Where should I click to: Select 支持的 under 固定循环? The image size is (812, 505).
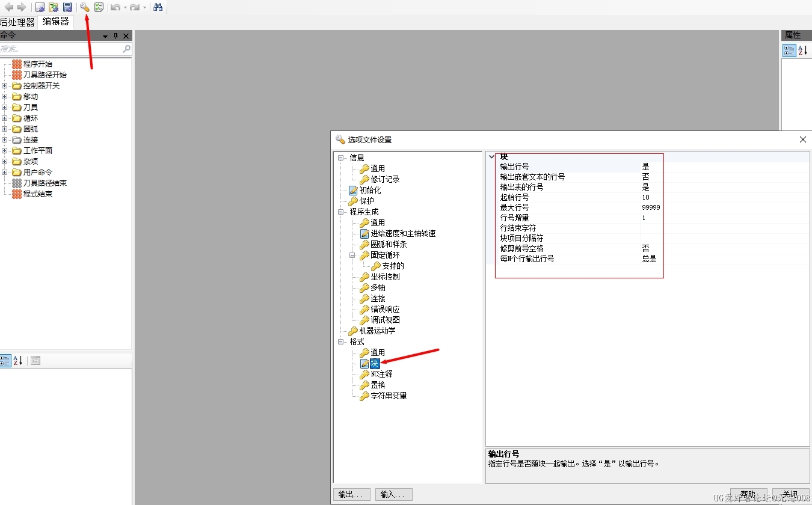(x=393, y=266)
